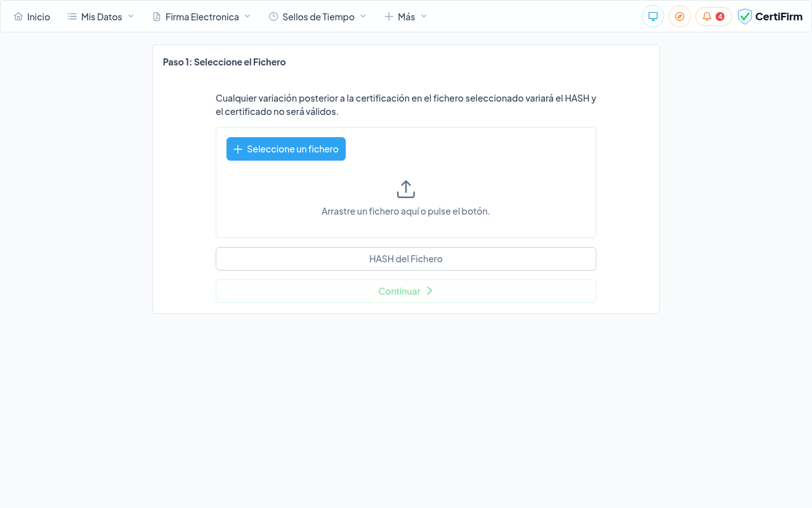Open the Firma Electronica dropdown menu
Image resolution: width=812 pixels, height=508 pixels.
pos(247,17)
